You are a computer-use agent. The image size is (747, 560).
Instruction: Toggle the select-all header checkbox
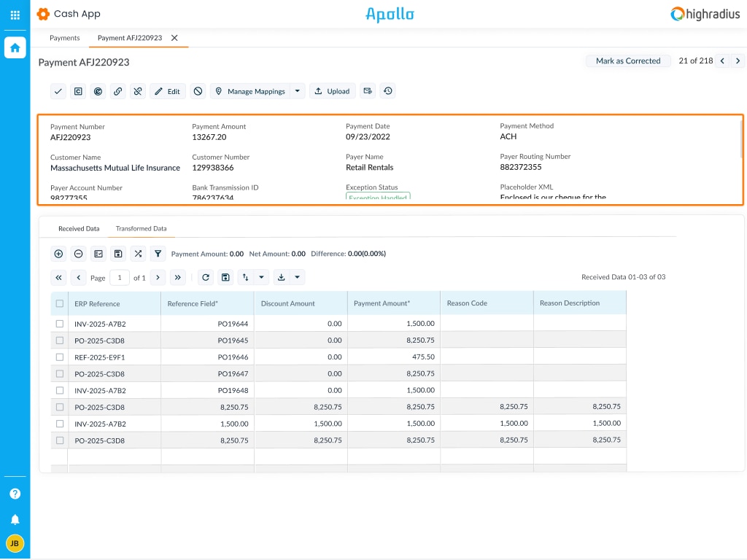coord(60,303)
